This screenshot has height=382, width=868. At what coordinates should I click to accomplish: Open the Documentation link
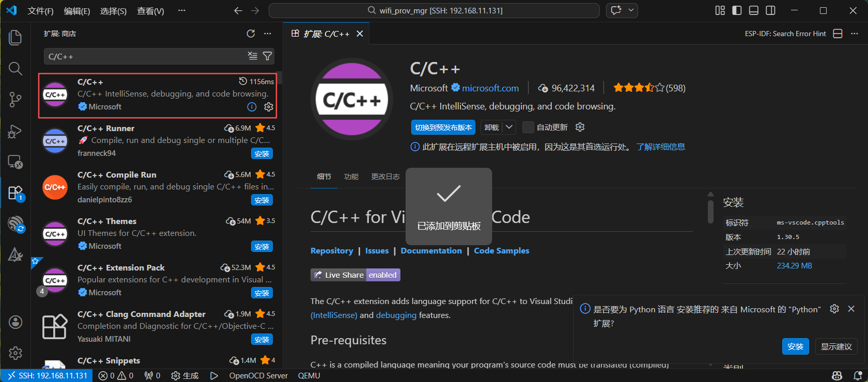point(431,250)
